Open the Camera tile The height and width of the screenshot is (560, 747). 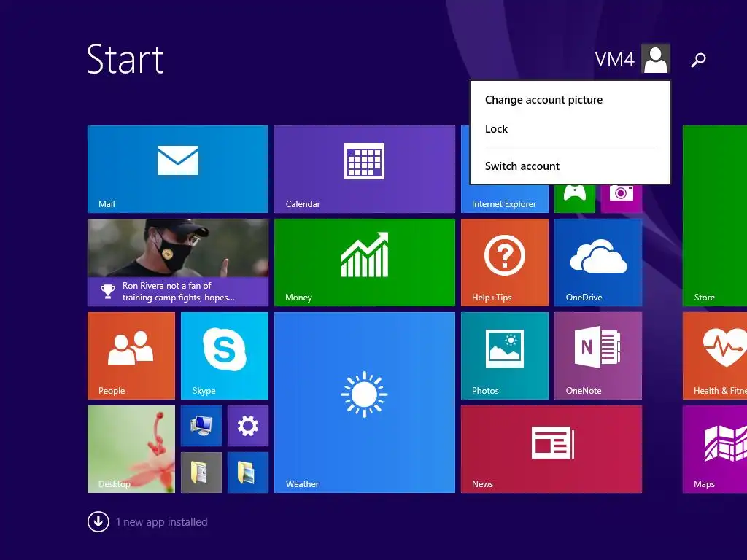pyautogui.click(x=622, y=198)
